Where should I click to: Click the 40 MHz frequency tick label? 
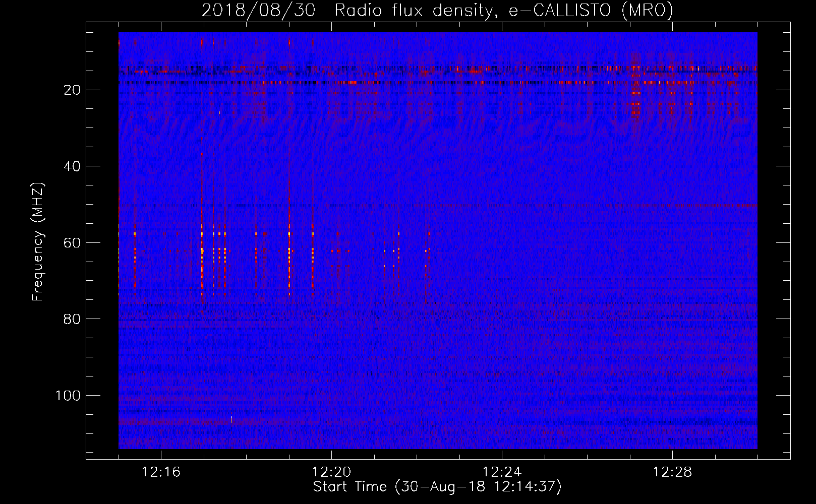click(x=73, y=166)
